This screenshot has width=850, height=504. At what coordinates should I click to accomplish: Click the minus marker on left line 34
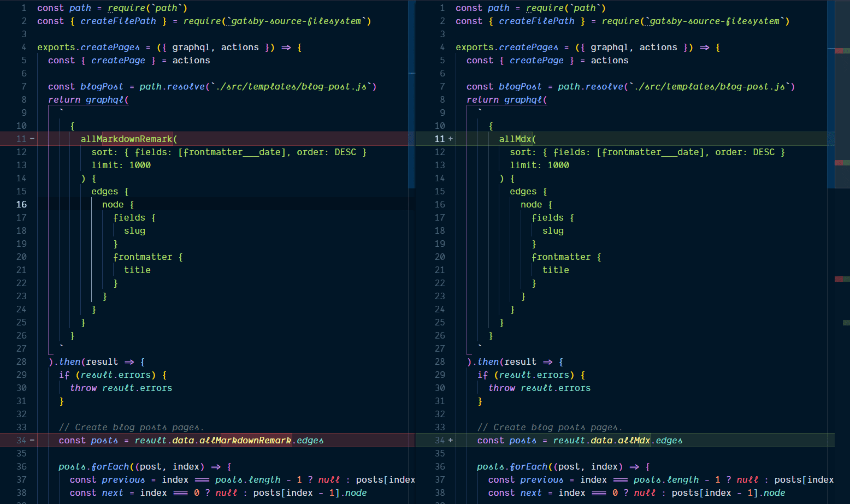tap(32, 440)
